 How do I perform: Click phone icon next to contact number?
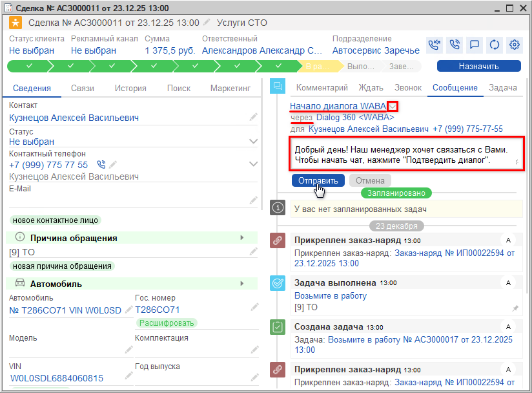pos(101,165)
